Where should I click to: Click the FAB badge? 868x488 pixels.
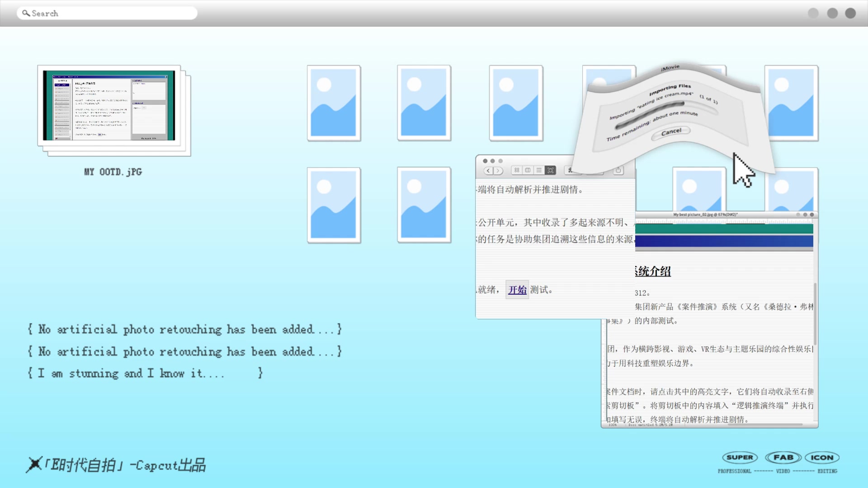pyautogui.click(x=783, y=457)
